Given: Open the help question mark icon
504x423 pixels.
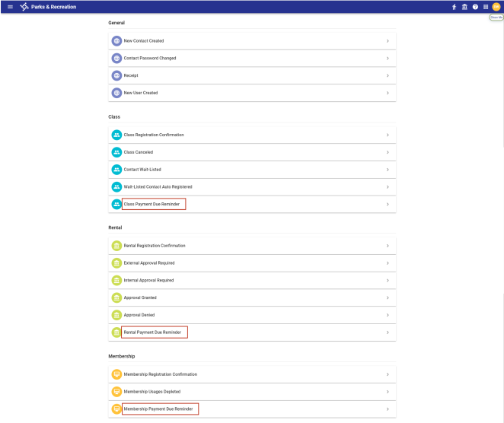Looking at the screenshot, I should (475, 7).
